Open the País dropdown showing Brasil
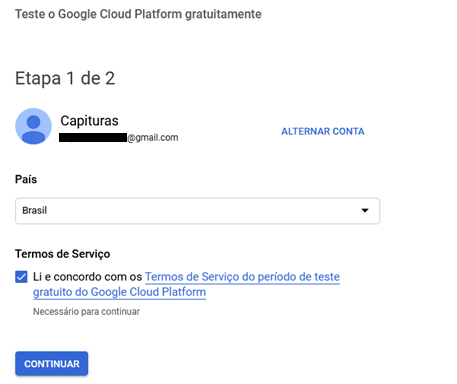Screen dimensions: 457x384 click(x=197, y=211)
